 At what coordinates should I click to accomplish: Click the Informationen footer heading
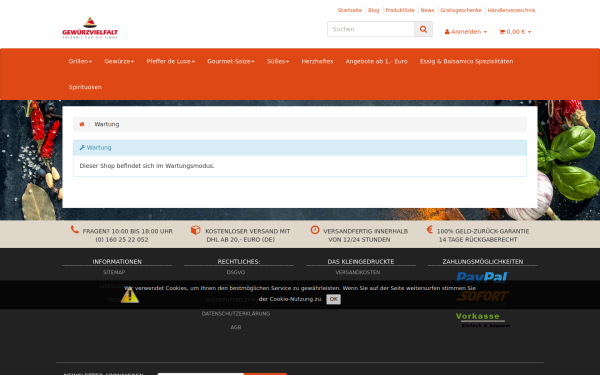[117, 262]
